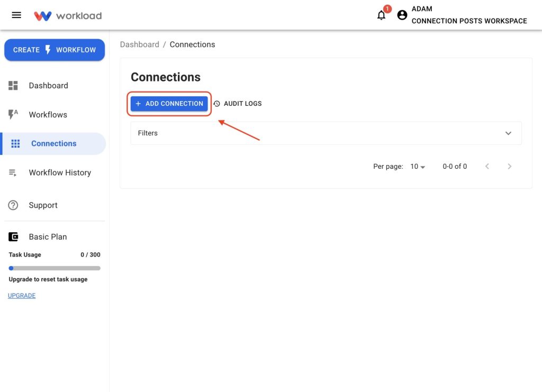Click the Audit Logs history clock icon
Image resolution: width=542 pixels, height=392 pixels.
pyautogui.click(x=216, y=104)
